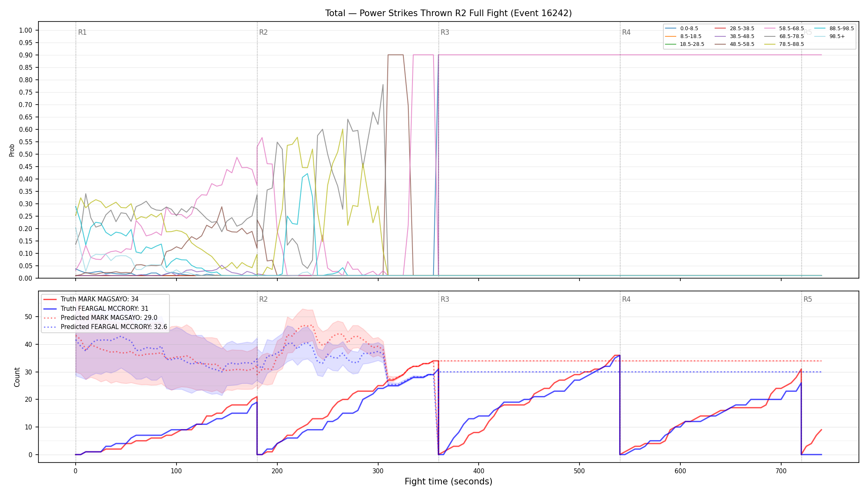
Task: Click the 30 tick on the Count axis
Action: (29, 372)
